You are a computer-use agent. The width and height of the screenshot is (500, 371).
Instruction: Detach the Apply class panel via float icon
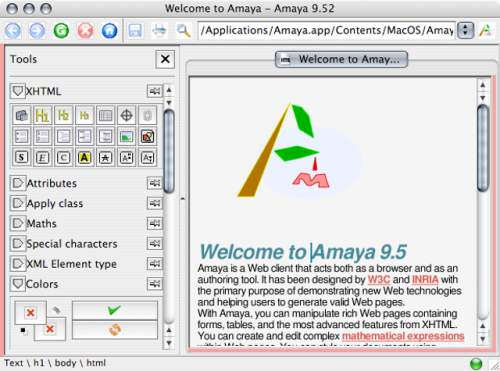[155, 203]
